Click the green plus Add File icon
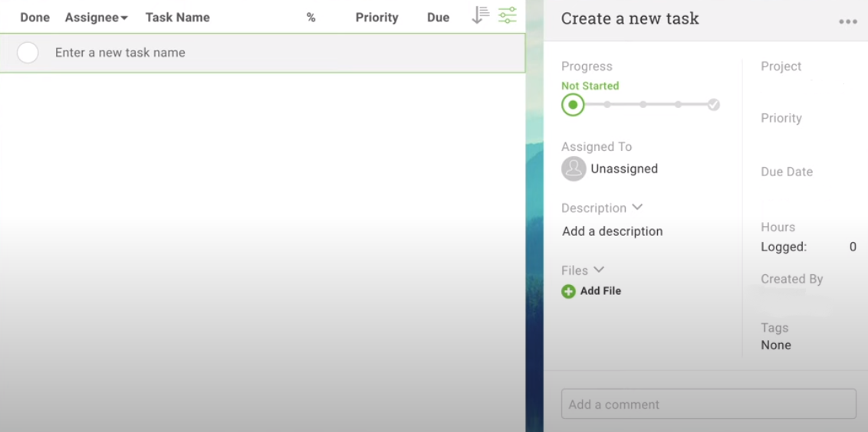This screenshot has width=868, height=432. pos(568,291)
